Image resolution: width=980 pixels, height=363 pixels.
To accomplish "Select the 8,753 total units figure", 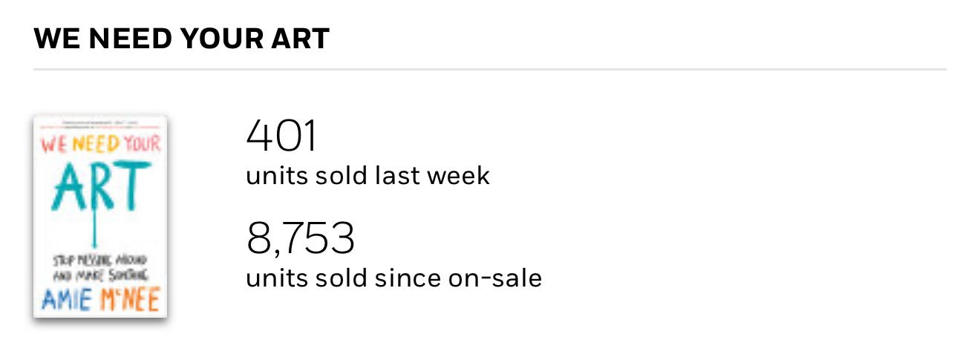I will coord(301,238).
